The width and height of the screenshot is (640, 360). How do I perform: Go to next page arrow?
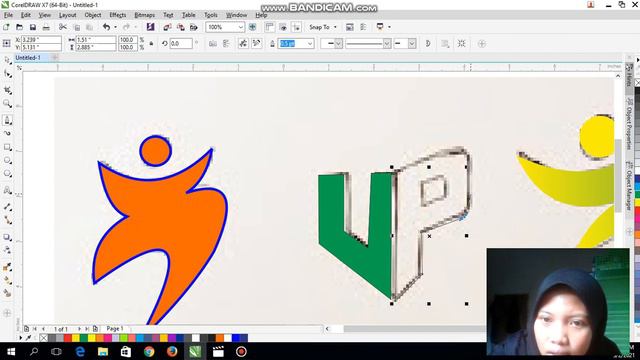pyautogui.click(x=79, y=329)
